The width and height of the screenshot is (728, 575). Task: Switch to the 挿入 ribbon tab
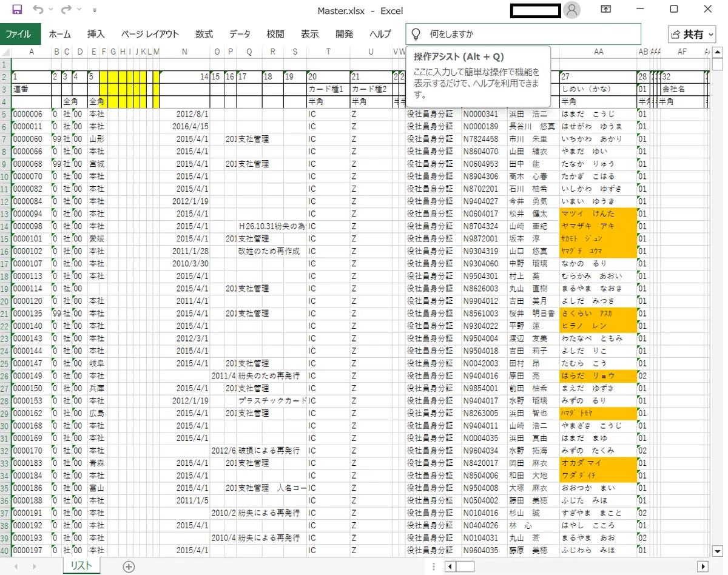click(96, 34)
